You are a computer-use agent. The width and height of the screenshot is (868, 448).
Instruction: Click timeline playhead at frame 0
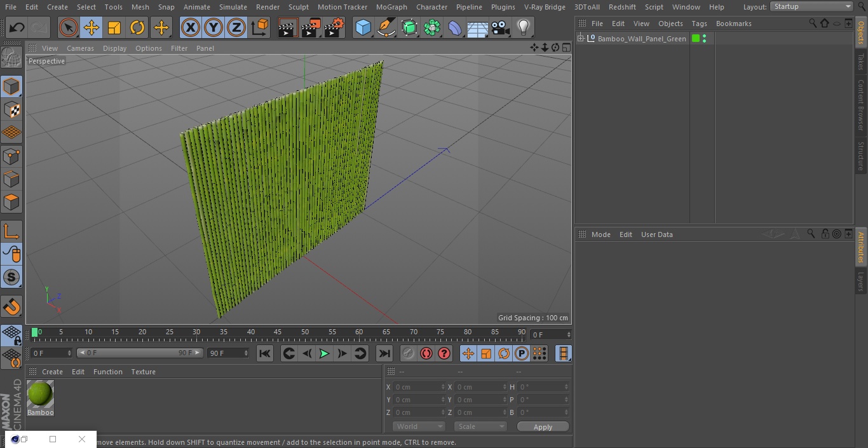[x=35, y=332]
